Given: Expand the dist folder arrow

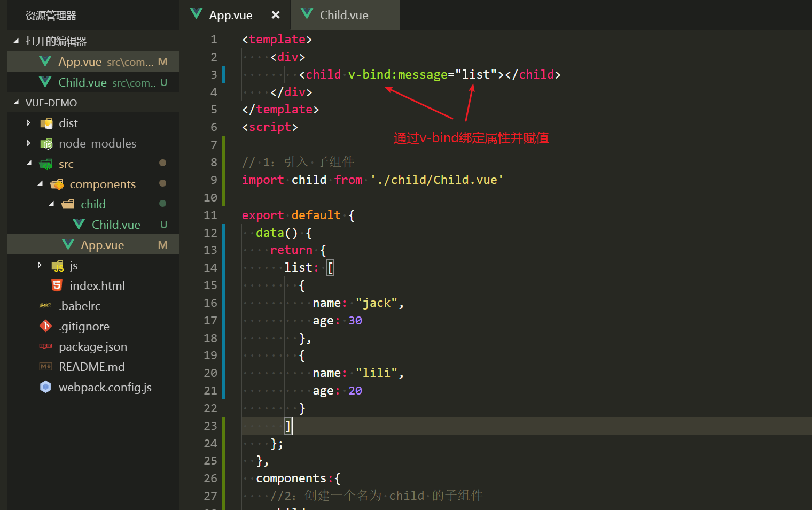Looking at the screenshot, I should (28, 123).
